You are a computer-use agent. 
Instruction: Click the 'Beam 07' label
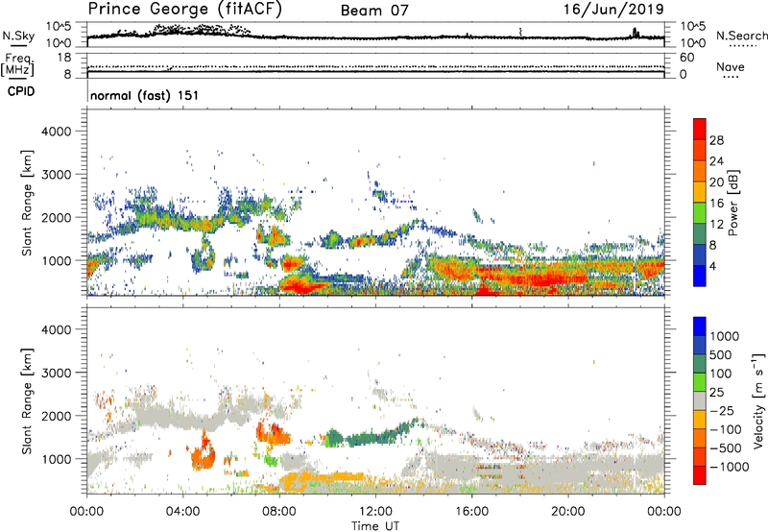pos(374,11)
